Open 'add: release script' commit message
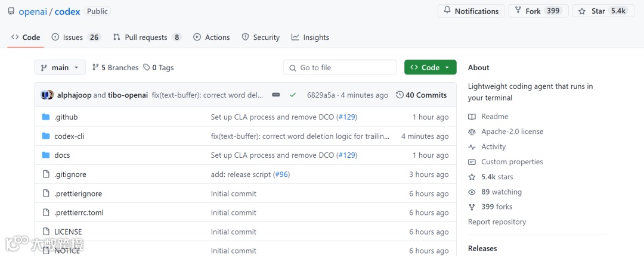The height and width of the screenshot is (256, 644). click(x=241, y=174)
